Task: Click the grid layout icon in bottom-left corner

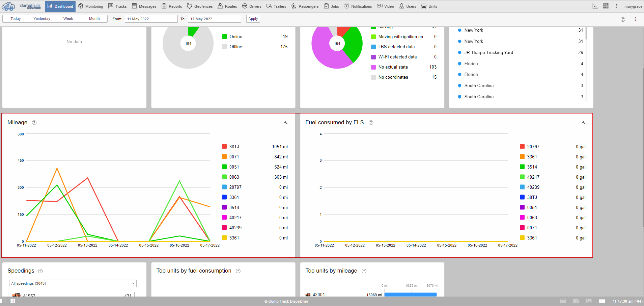Action: tap(13, 301)
